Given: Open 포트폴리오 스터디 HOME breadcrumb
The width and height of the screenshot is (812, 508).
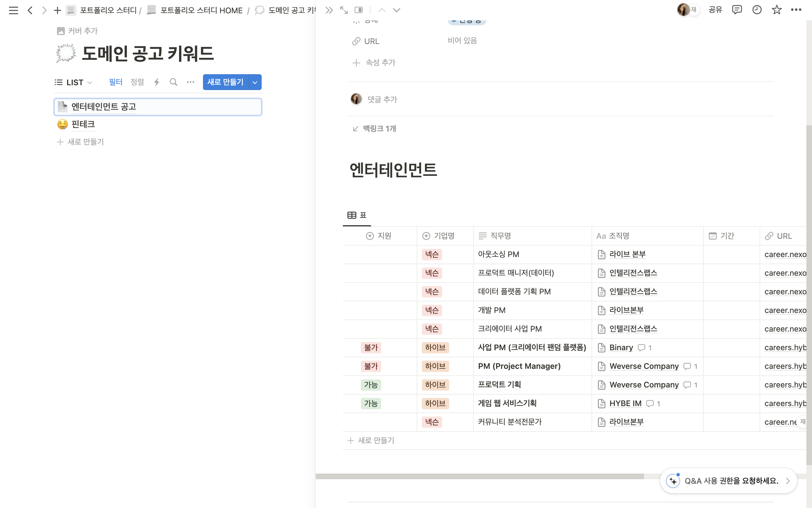Looking at the screenshot, I should coord(195,10).
